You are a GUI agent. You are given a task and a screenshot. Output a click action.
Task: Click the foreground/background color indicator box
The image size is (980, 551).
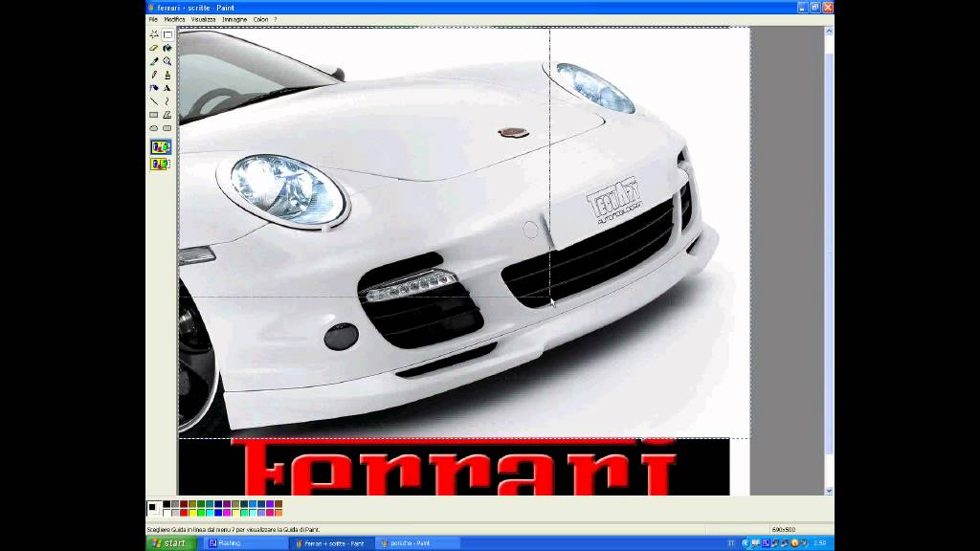pos(154,508)
